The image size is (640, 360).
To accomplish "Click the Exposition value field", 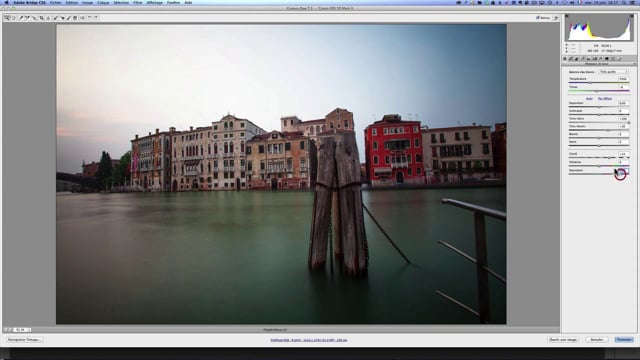I will (623, 103).
